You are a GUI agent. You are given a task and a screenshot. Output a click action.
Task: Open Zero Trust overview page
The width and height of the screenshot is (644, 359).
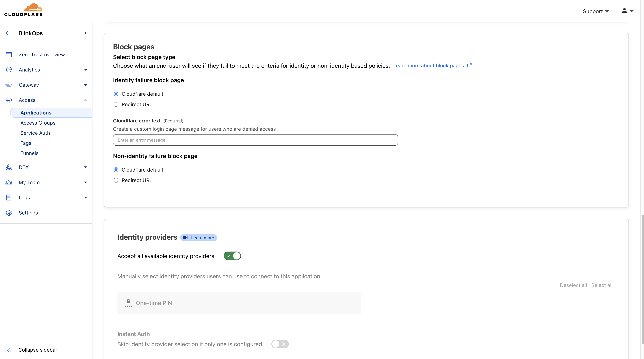tap(42, 55)
